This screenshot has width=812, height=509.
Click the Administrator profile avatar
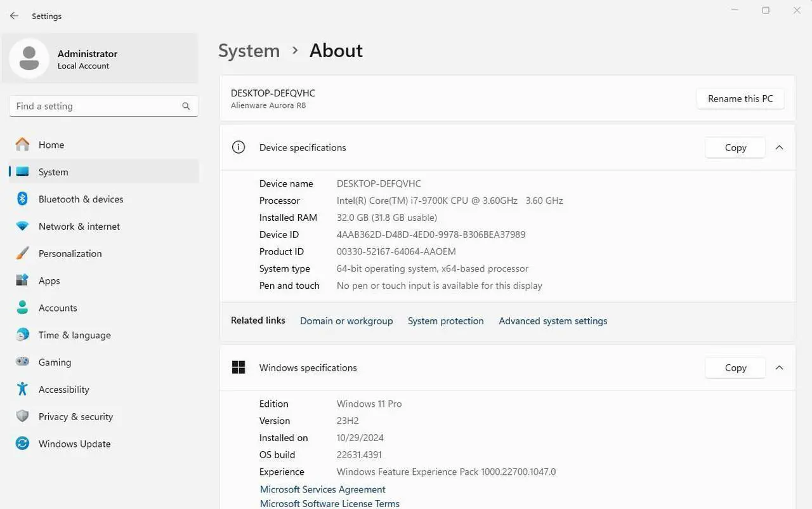click(29, 58)
